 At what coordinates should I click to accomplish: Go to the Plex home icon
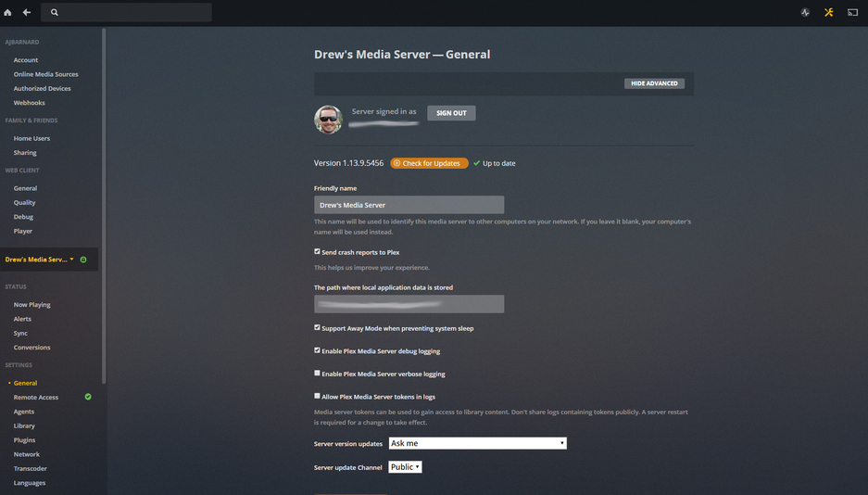[x=7, y=12]
